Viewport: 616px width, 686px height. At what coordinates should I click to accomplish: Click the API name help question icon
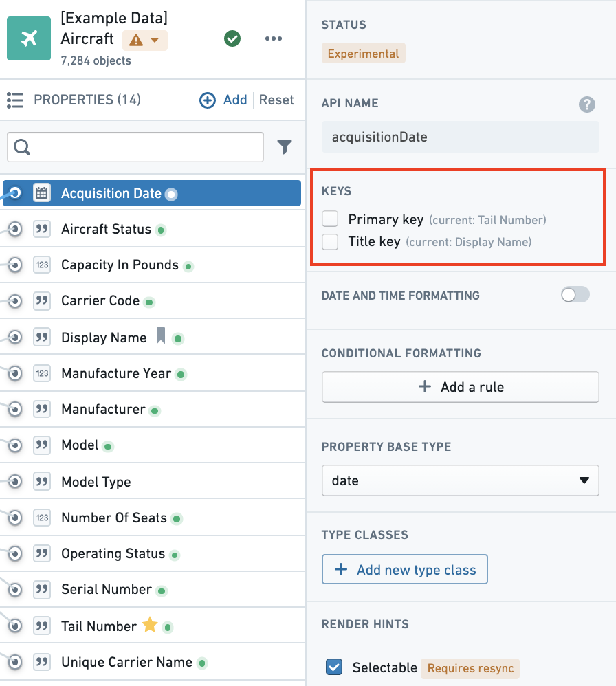(x=586, y=104)
